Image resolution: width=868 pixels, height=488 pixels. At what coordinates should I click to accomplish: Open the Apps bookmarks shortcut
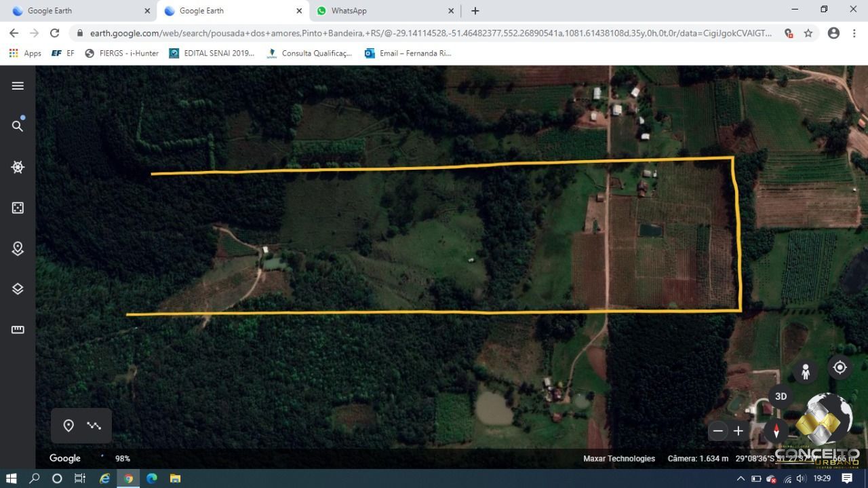25,53
